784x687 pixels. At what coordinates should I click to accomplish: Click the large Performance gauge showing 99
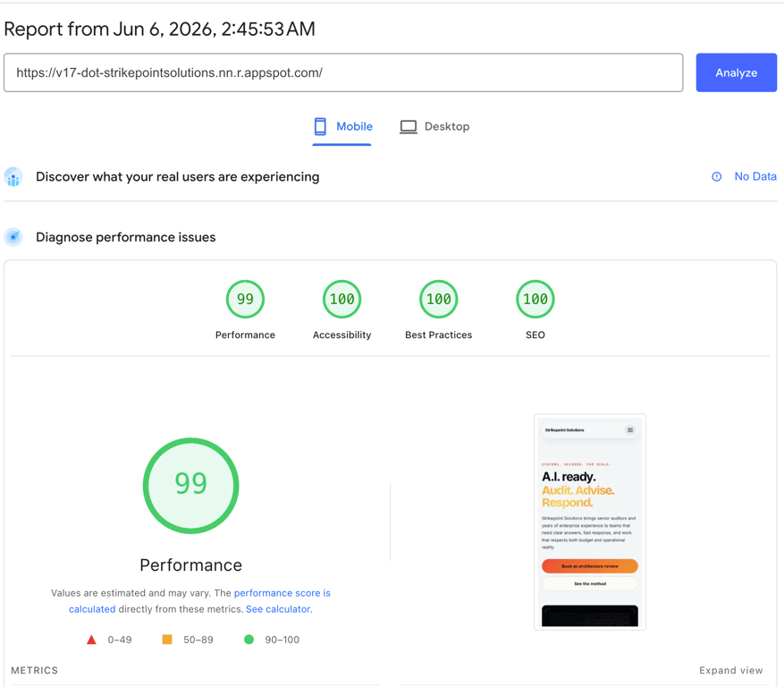coord(191,486)
